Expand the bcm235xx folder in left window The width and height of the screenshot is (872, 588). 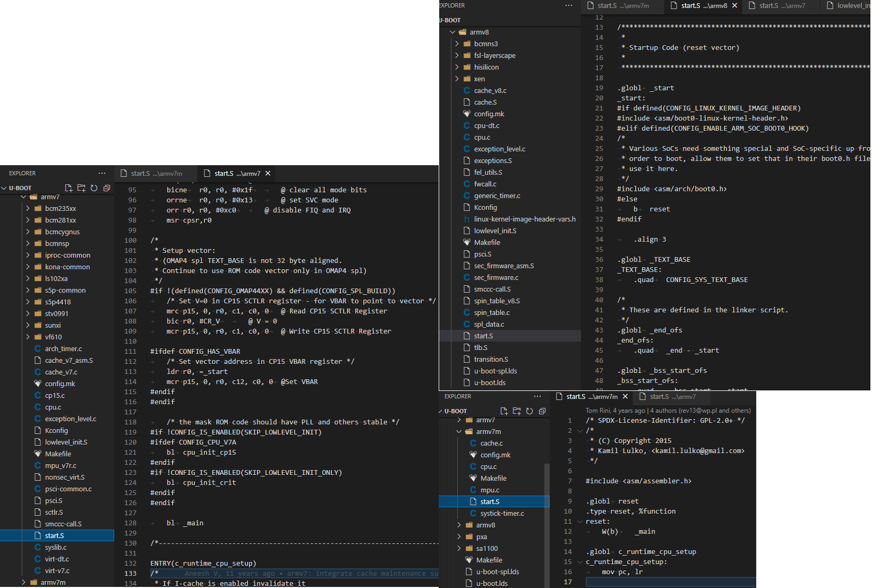(x=28, y=208)
